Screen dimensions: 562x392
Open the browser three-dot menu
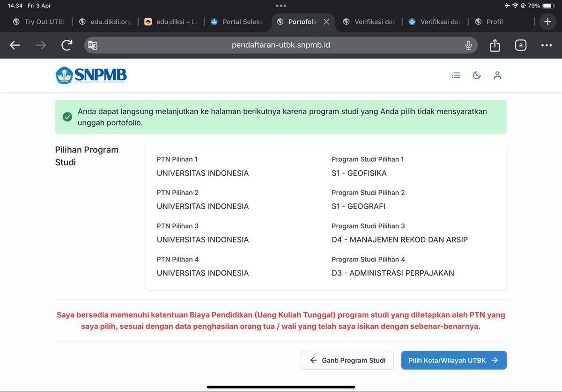pyautogui.click(x=546, y=45)
